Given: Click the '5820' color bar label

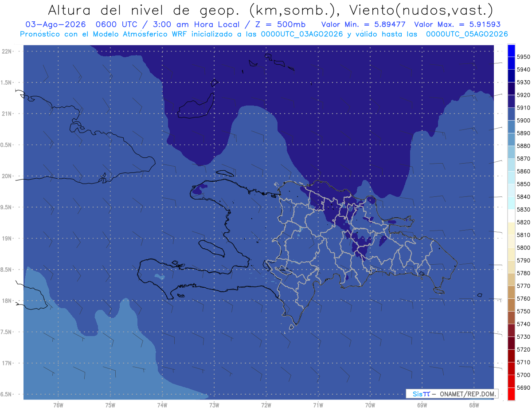Looking at the screenshot, I should pyautogui.click(x=523, y=223).
